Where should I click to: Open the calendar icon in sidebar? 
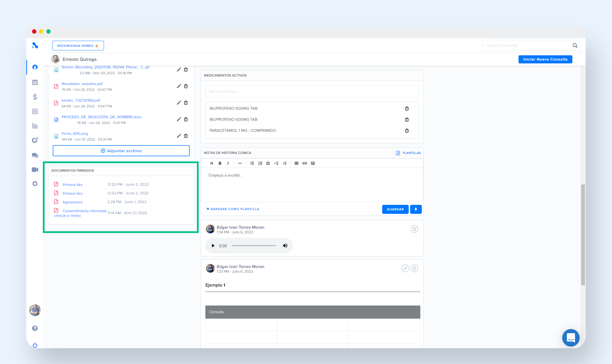coord(35,82)
